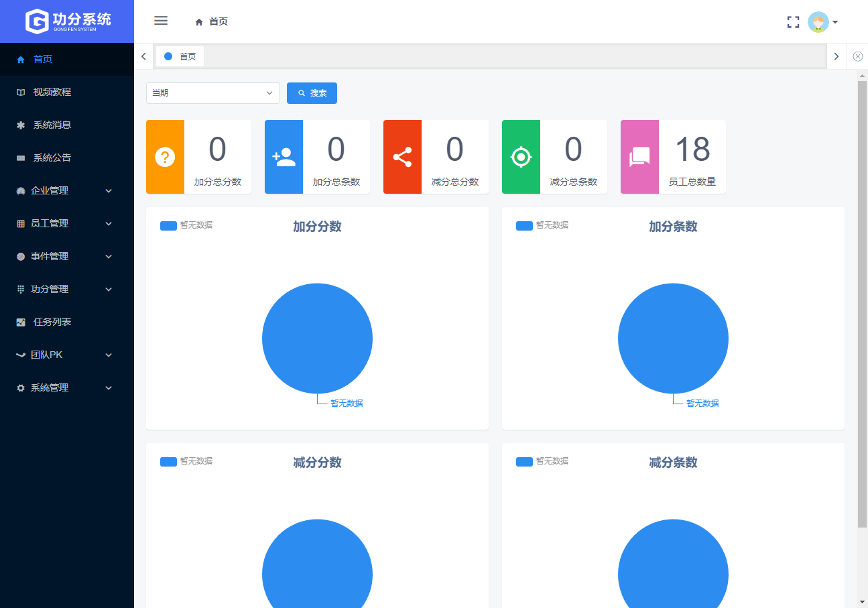Click the icon beside 系统公告
This screenshot has height=608, width=868.
coord(21,158)
